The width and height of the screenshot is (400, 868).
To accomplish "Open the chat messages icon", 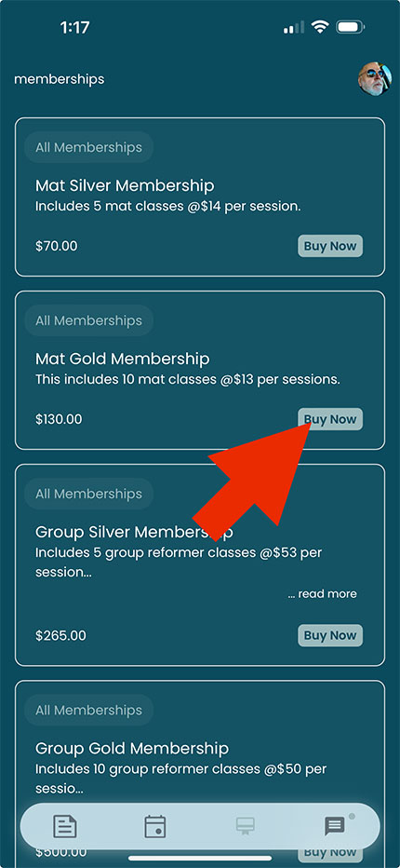I will coord(334,826).
